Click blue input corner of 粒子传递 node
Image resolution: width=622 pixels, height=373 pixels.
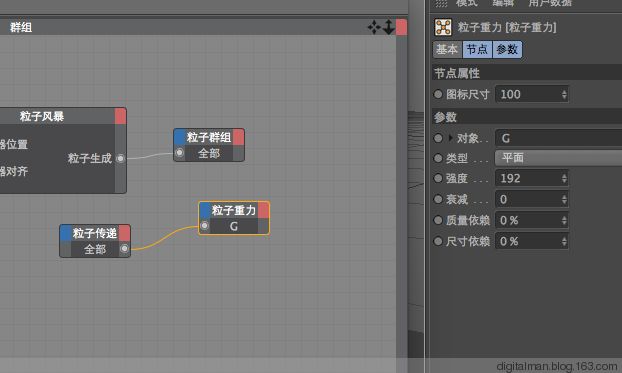tap(66, 233)
